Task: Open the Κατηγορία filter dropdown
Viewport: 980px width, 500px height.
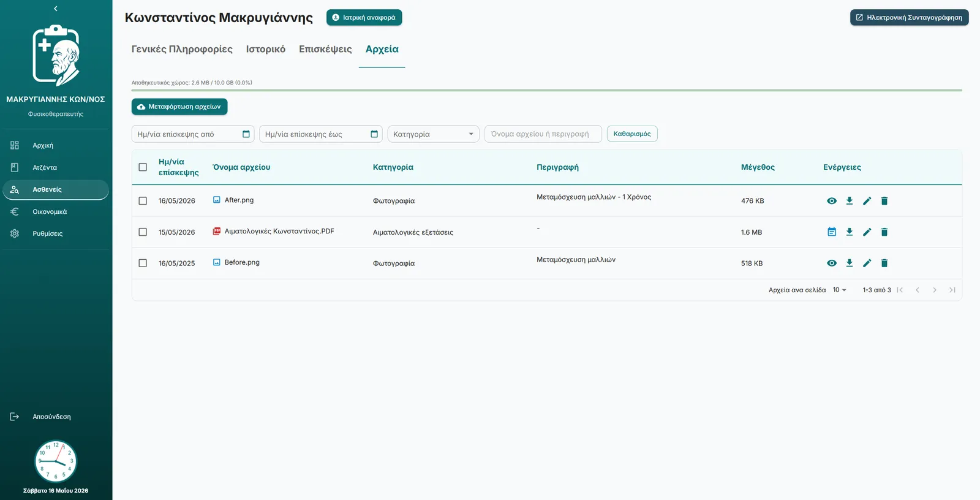Action: [433, 134]
